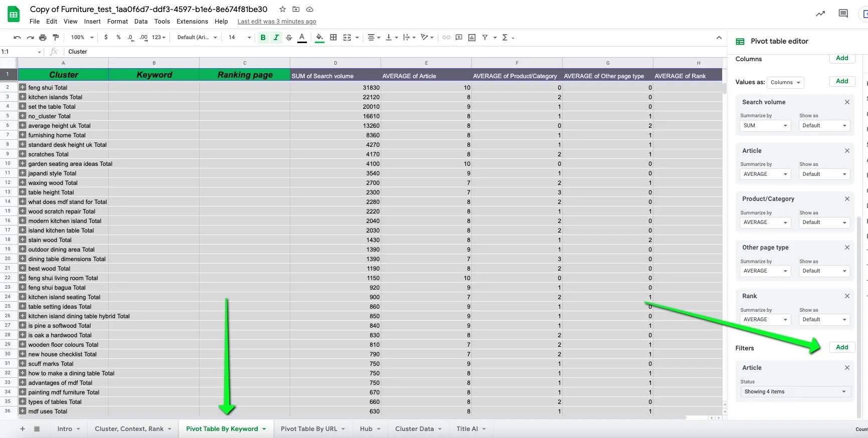
Task: Switch to the Intro sheet tab
Action: pyautogui.click(x=69, y=429)
